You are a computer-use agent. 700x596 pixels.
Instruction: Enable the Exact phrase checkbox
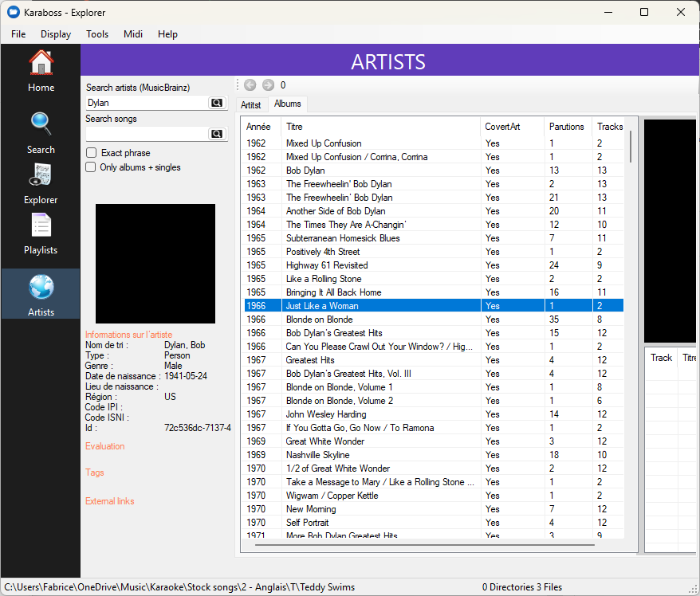click(x=92, y=153)
